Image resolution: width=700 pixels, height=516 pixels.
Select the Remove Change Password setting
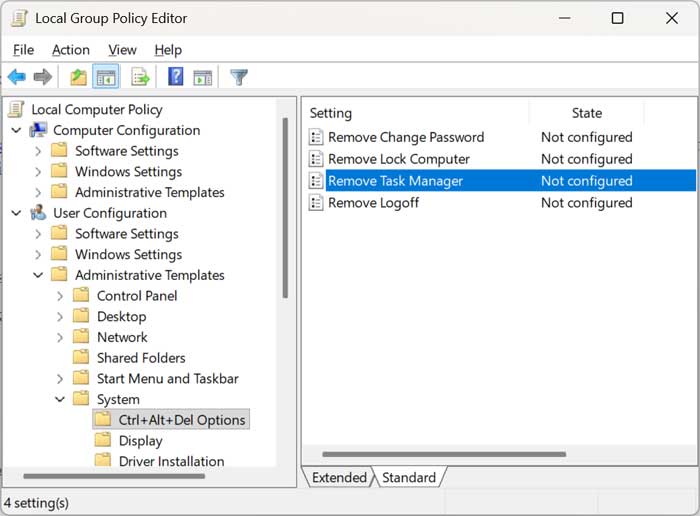[406, 137]
